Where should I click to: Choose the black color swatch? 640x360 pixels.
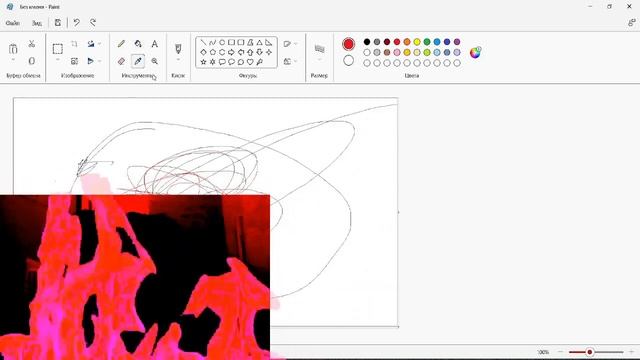coord(367,42)
